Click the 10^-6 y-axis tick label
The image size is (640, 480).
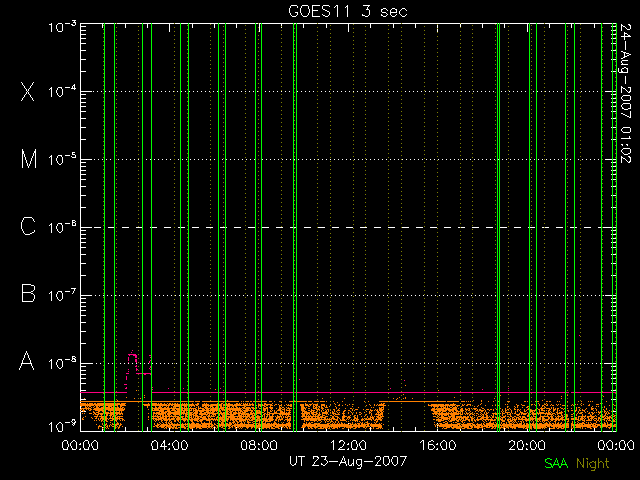click(x=62, y=227)
